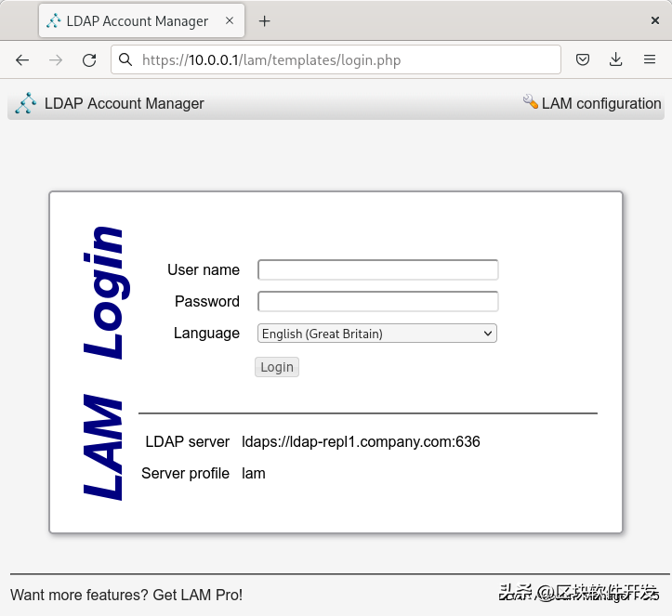Viewport: 672px width, 616px height.
Task: Click the LDAP server address text
Action: (x=361, y=441)
